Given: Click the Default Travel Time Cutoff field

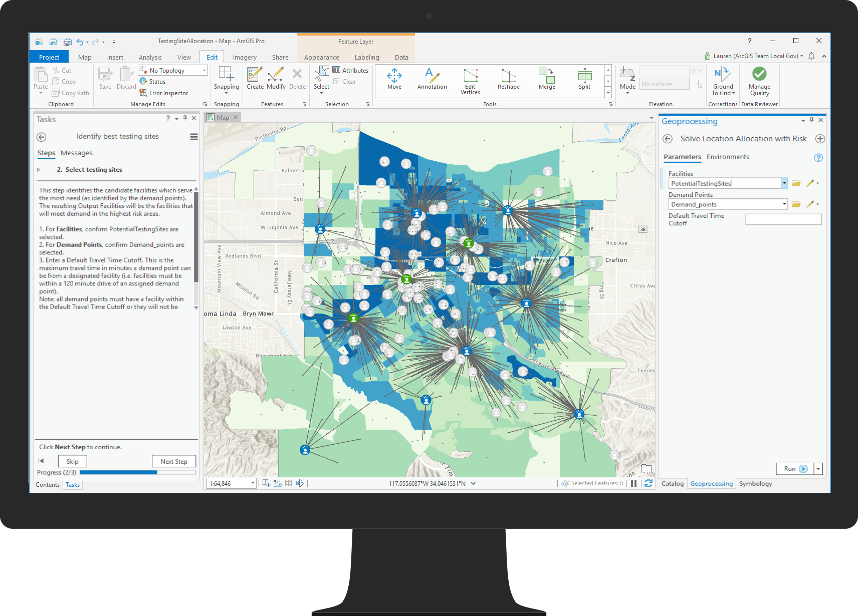Looking at the screenshot, I should (783, 219).
